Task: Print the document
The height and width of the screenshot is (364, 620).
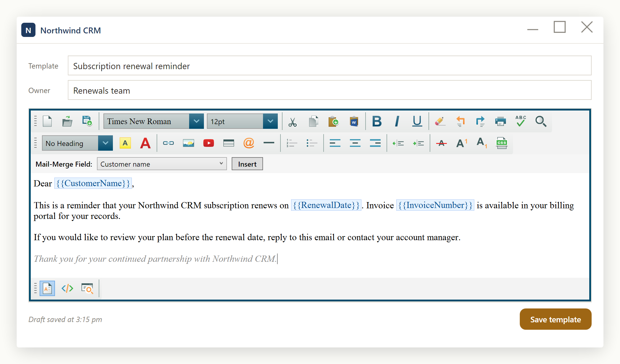Action: (x=501, y=121)
